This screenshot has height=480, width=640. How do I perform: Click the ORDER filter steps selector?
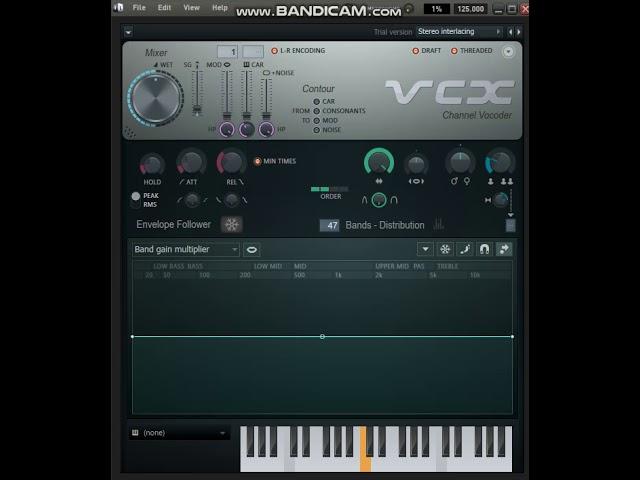pyautogui.click(x=330, y=189)
